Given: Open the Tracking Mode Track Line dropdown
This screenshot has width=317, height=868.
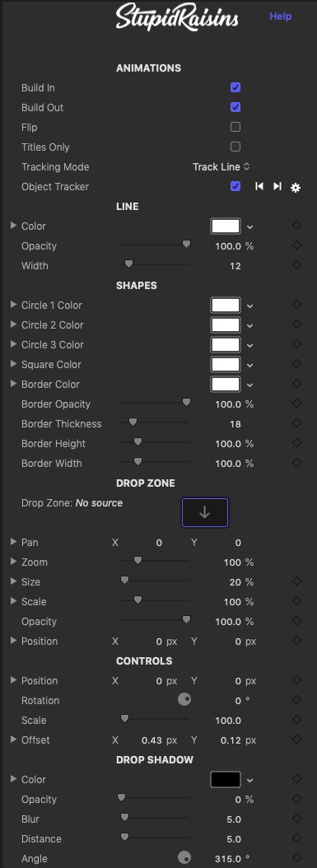Looking at the screenshot, I should point(221,166).
